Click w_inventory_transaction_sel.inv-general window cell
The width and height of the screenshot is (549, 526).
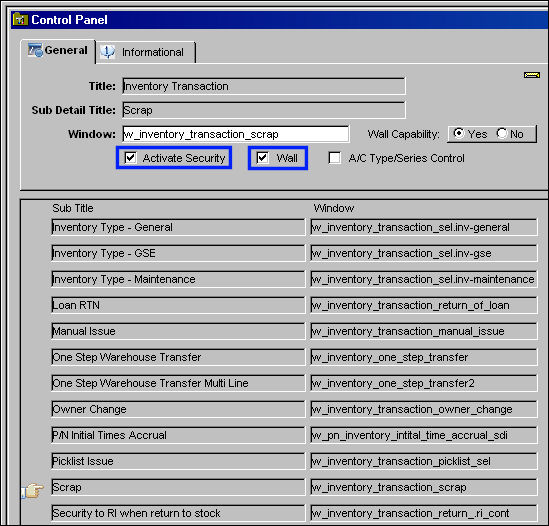[424, 227]
